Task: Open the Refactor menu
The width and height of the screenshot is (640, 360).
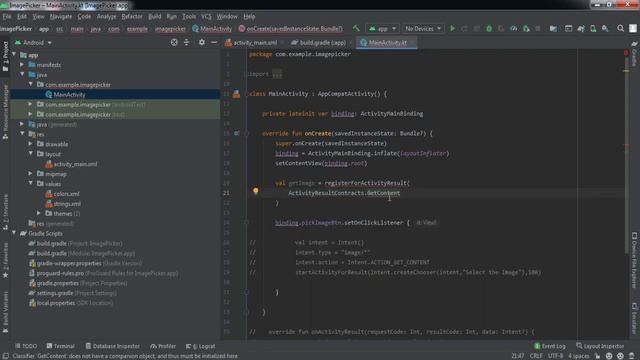Action: [x=132, y=17]
